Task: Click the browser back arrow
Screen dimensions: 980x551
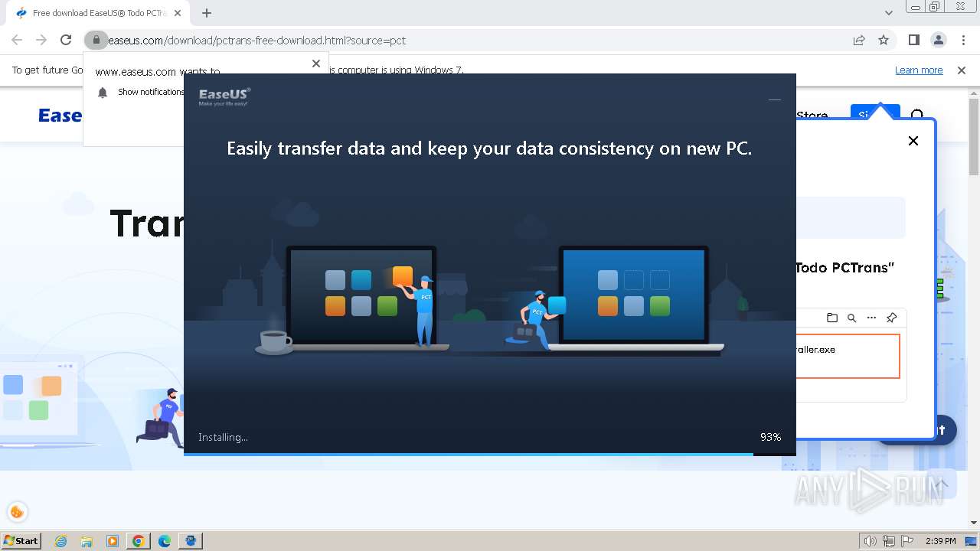Action: (x=17, y=40)
